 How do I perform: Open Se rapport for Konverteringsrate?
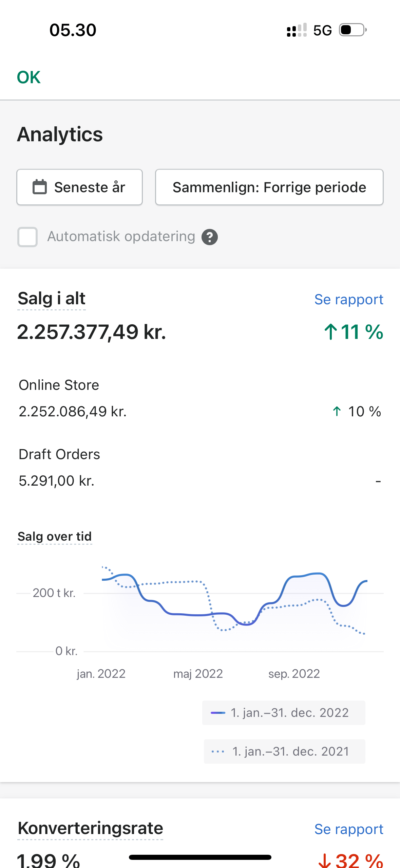tap(348, 829)
